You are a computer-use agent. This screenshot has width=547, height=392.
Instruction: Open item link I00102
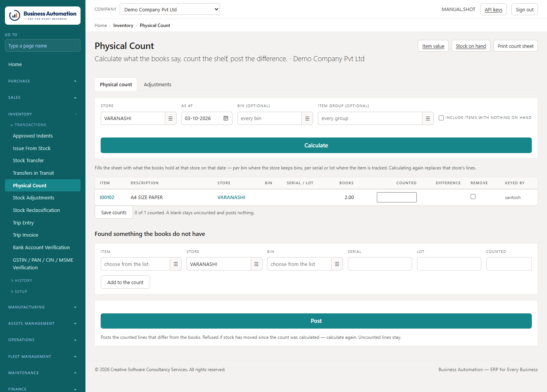[107, 198]
